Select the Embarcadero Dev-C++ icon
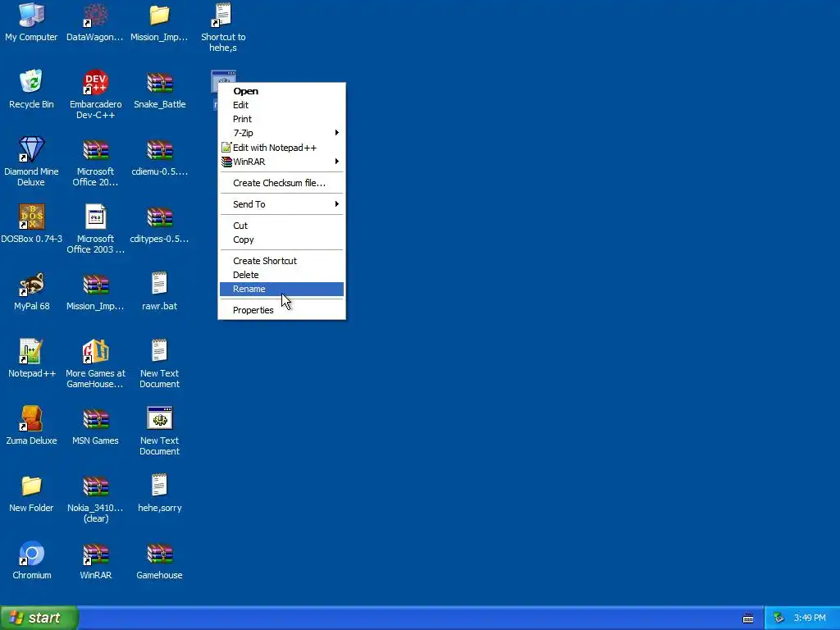840x630 pixels. point(95,83)
